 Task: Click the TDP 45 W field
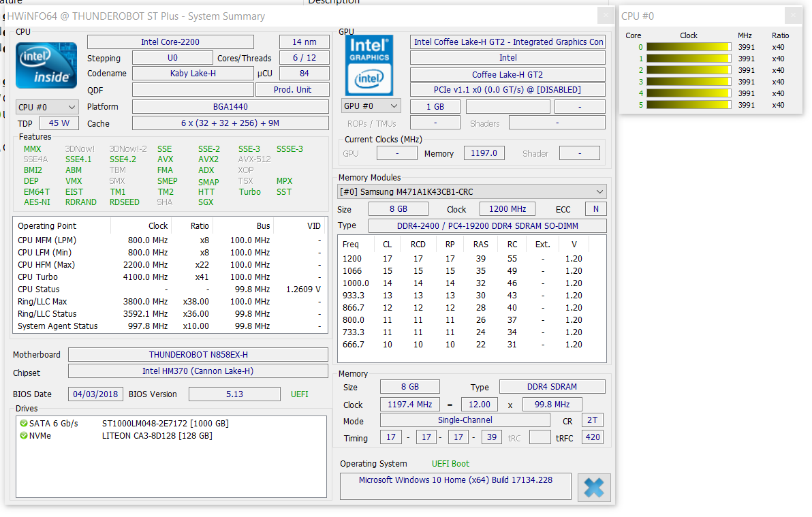coord(59,123)
